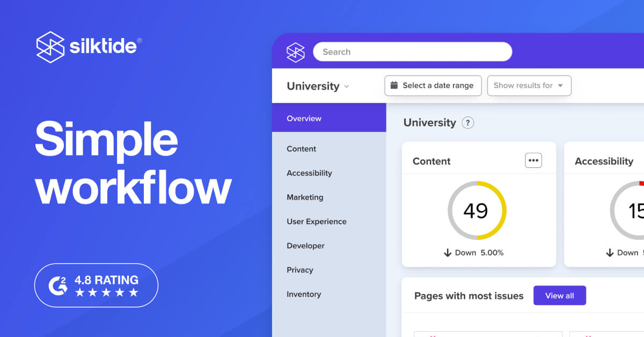644x337 pixels.
Task: Click the down arrow under Content score
Action: (x=448, y=253)
